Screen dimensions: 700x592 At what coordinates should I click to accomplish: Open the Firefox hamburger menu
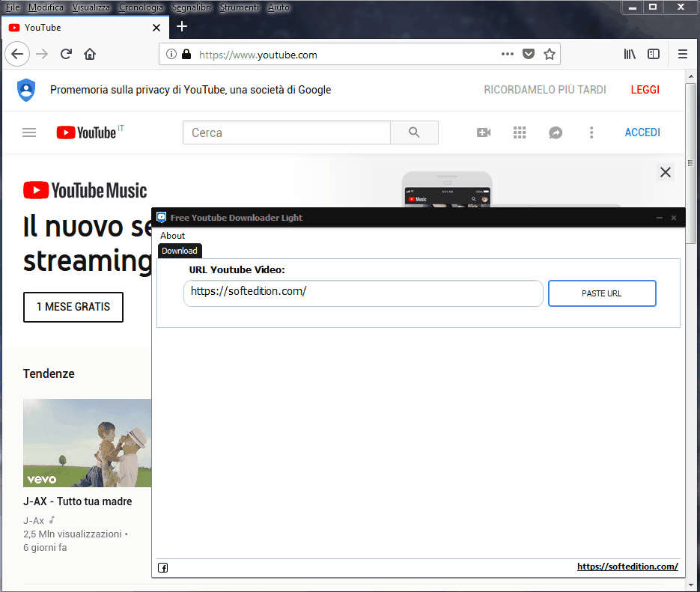point(683,55)
